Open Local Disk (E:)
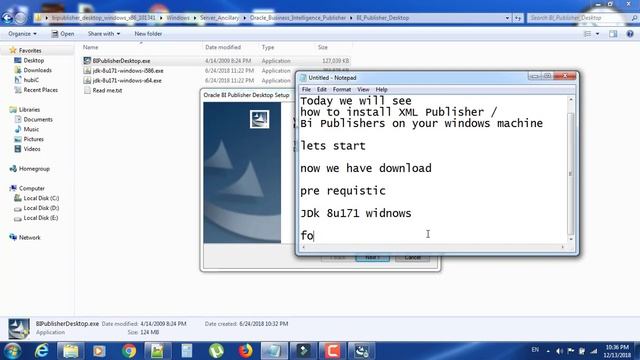The height and width of the screenshot is (360, 640). click(41, 218)
